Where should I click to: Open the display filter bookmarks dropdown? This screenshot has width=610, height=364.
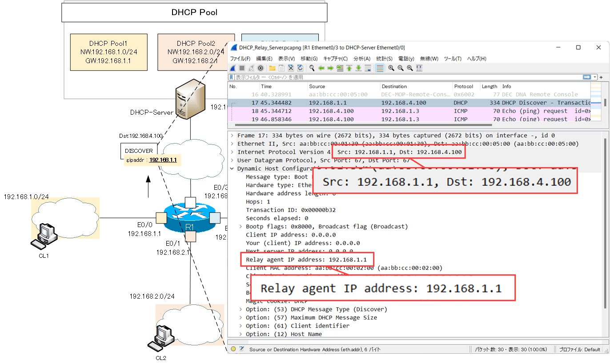click(x=231, y=77)
